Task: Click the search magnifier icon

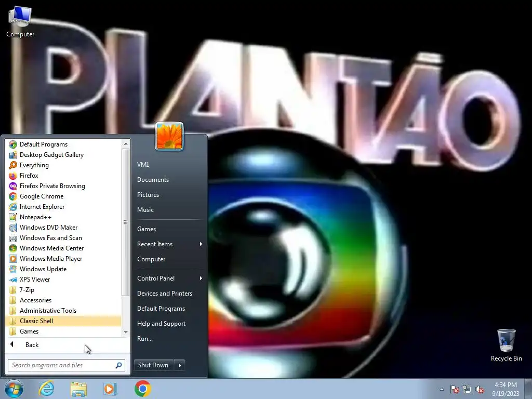Action: pyautogui.click(x=119, y=365)
